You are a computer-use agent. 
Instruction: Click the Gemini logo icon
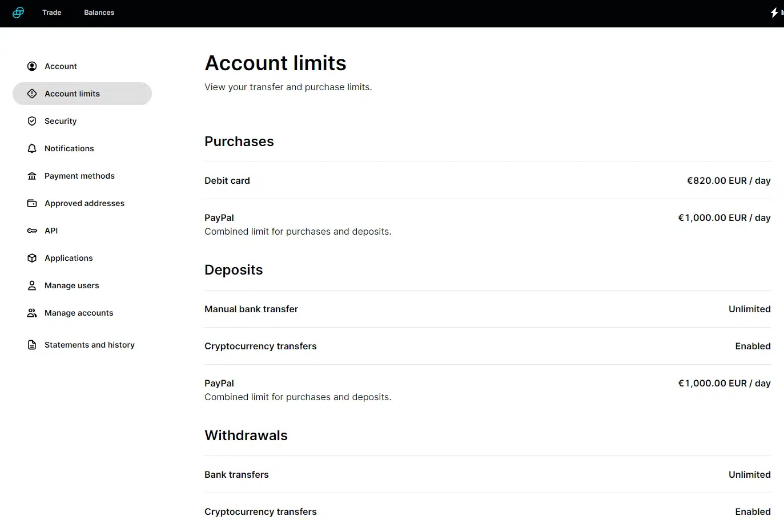pyautogui.click(x=18, y=13)
